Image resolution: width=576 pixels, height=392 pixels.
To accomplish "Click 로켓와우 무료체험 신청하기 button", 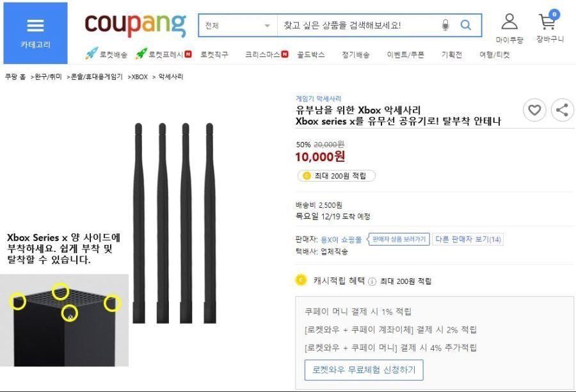I will (364, 370).
